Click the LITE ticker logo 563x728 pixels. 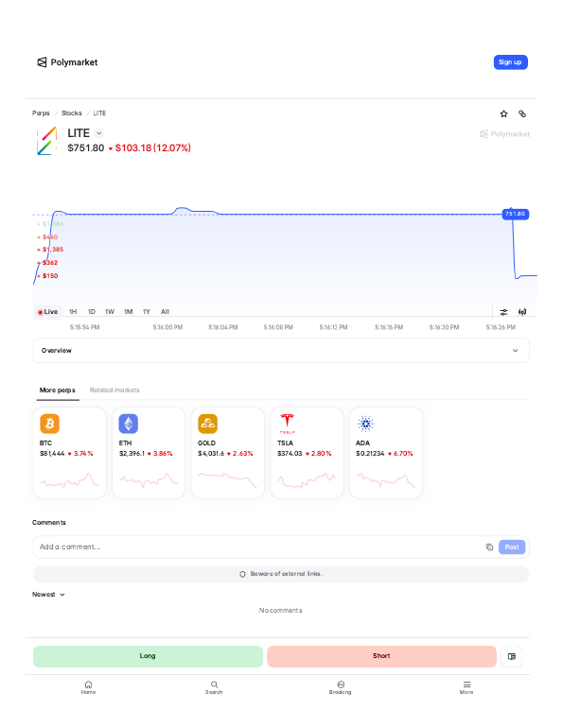47,141
